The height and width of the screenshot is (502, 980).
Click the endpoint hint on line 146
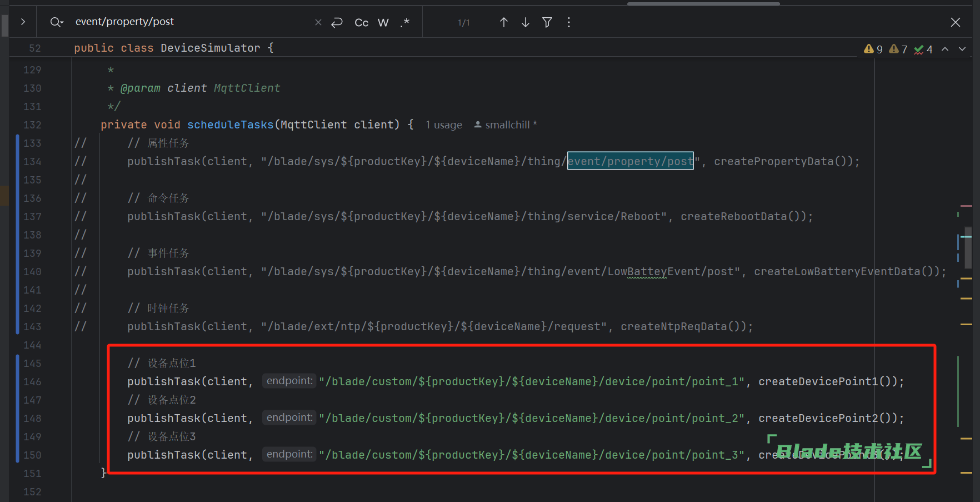(289, 381)
